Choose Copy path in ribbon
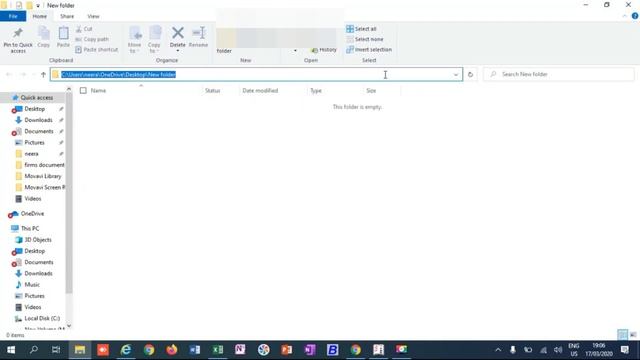Viewport: 640px width, 360px height. pos(92,39)
